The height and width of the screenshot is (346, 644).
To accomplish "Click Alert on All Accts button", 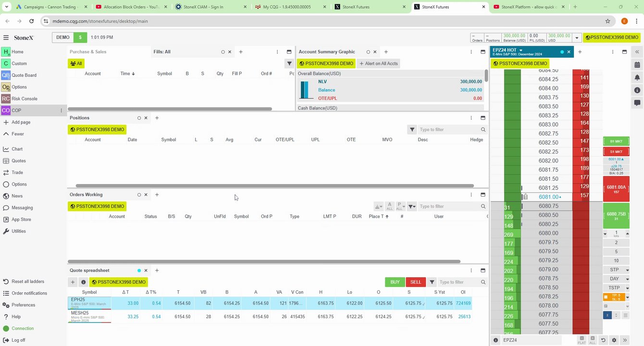I will click(379, 63).
